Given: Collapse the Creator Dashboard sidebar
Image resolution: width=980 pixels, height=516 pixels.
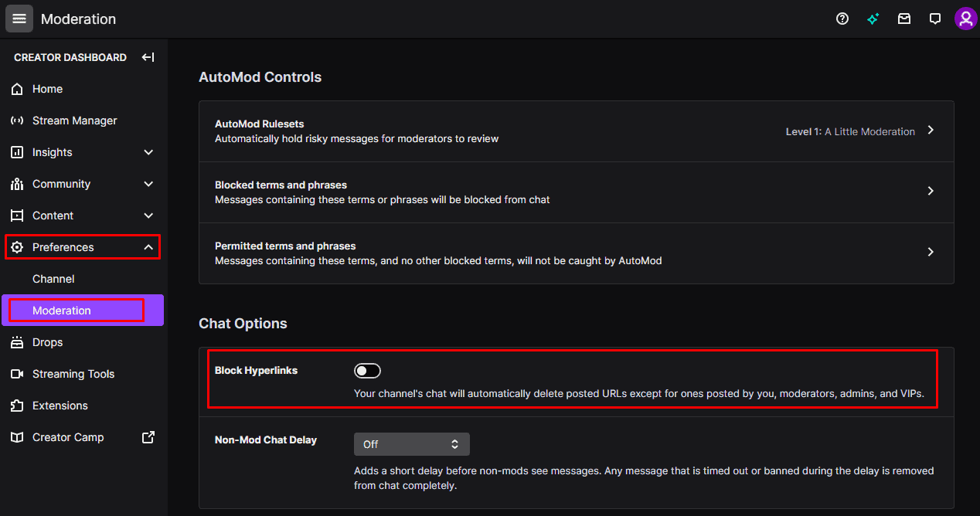Looking at the screenshot, I should click(148, 57).
